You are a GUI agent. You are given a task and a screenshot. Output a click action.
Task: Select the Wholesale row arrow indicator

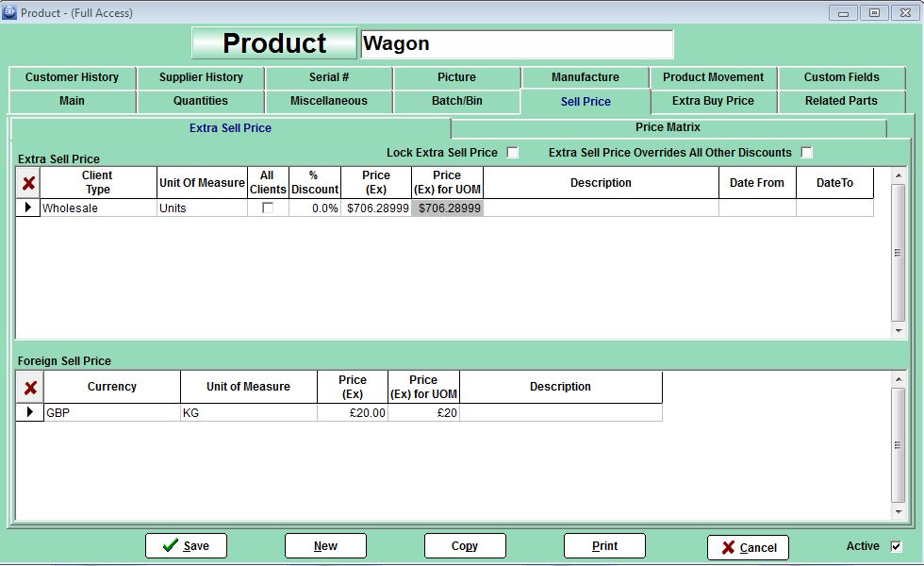click(x=28, y=208)
